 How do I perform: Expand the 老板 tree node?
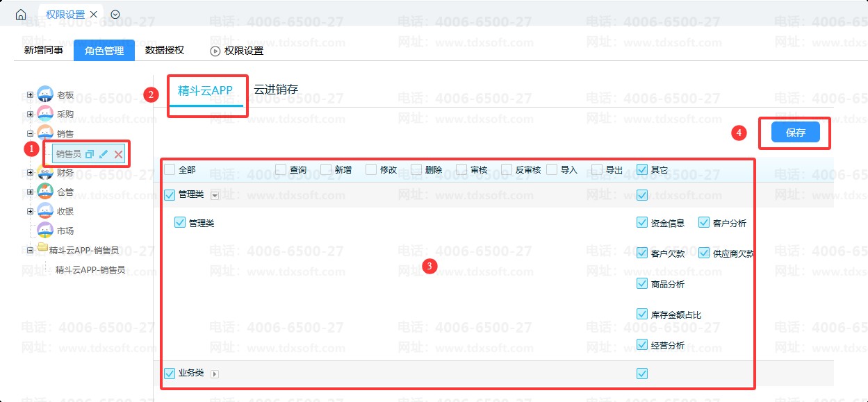[30, 94]
